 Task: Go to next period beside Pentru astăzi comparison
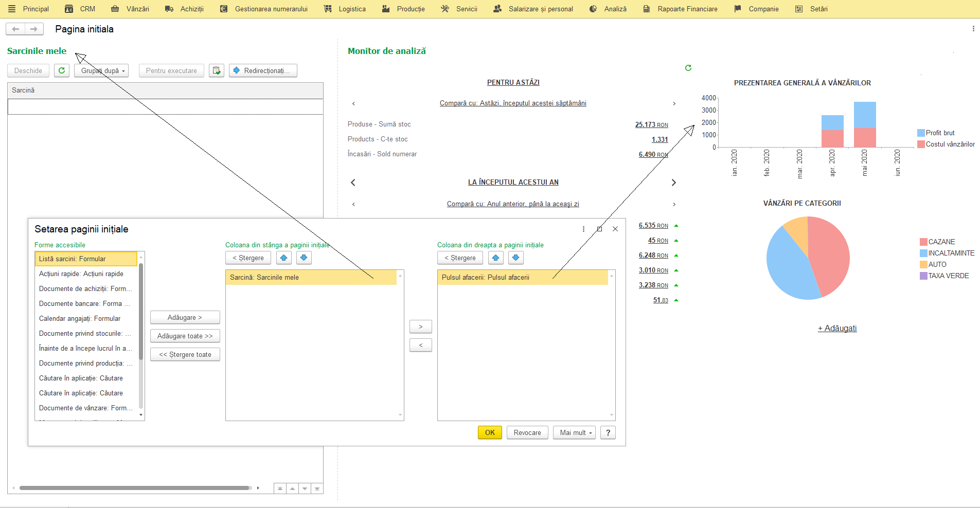[x=674, y=103]
